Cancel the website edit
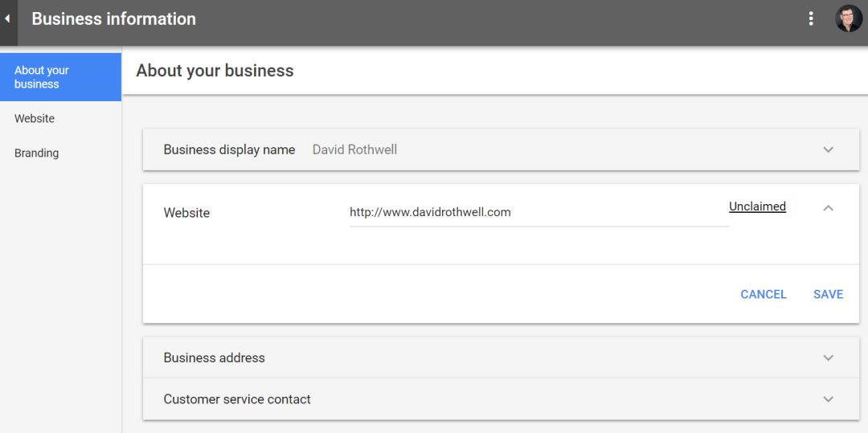This screenshot has width=868, height=433. 764,294
